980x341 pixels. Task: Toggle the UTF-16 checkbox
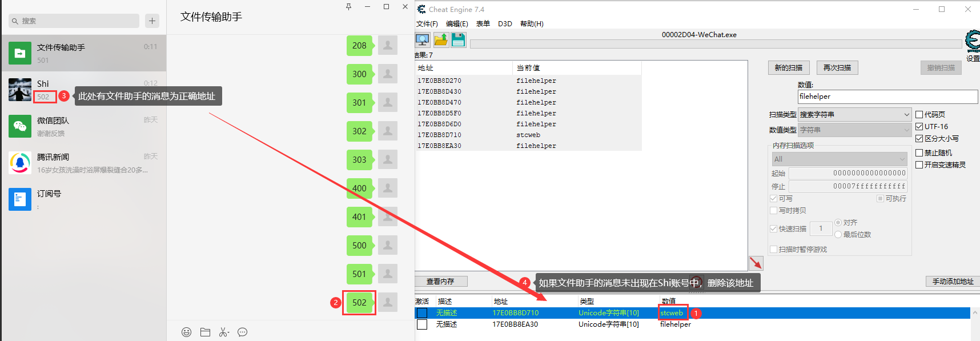919,126
